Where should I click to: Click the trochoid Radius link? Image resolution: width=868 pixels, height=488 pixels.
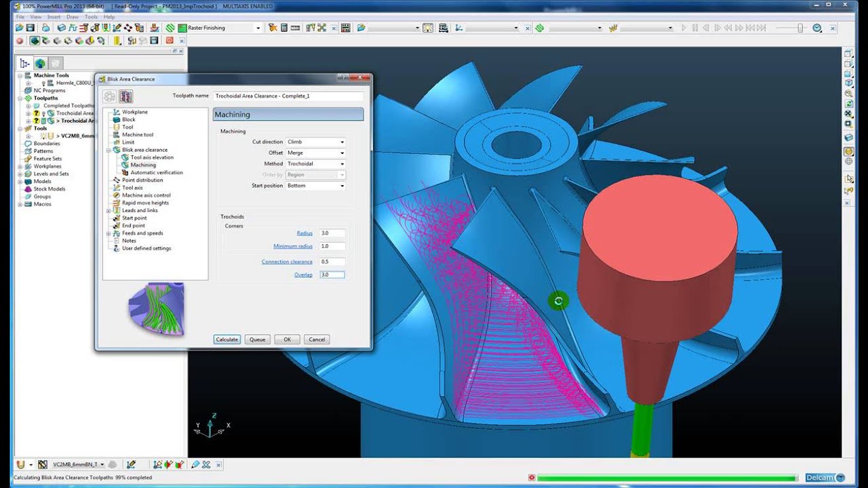click(304, 233)
